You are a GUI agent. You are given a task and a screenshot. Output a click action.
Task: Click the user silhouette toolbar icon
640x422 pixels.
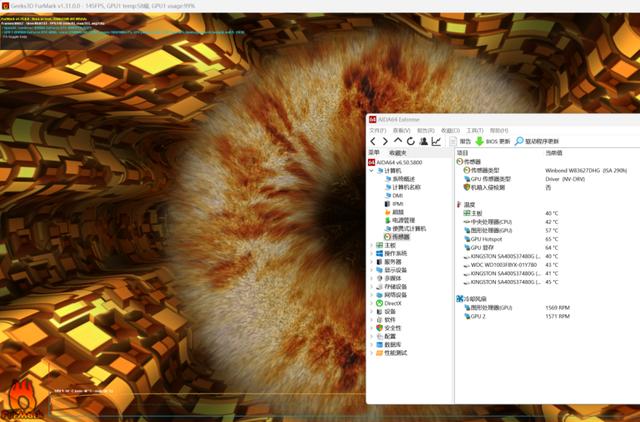pos(424,141)
